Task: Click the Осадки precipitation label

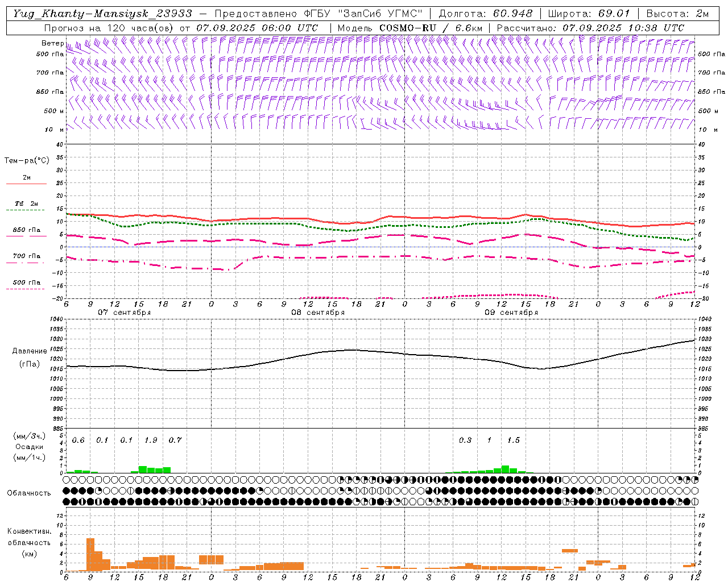Action: coord(29,447)
